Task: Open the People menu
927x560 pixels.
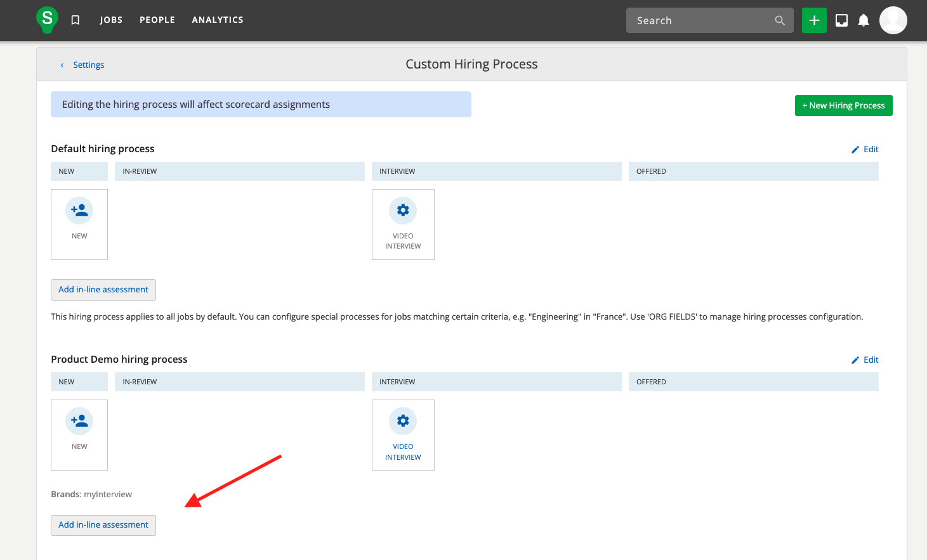Action: click(157, 20)
